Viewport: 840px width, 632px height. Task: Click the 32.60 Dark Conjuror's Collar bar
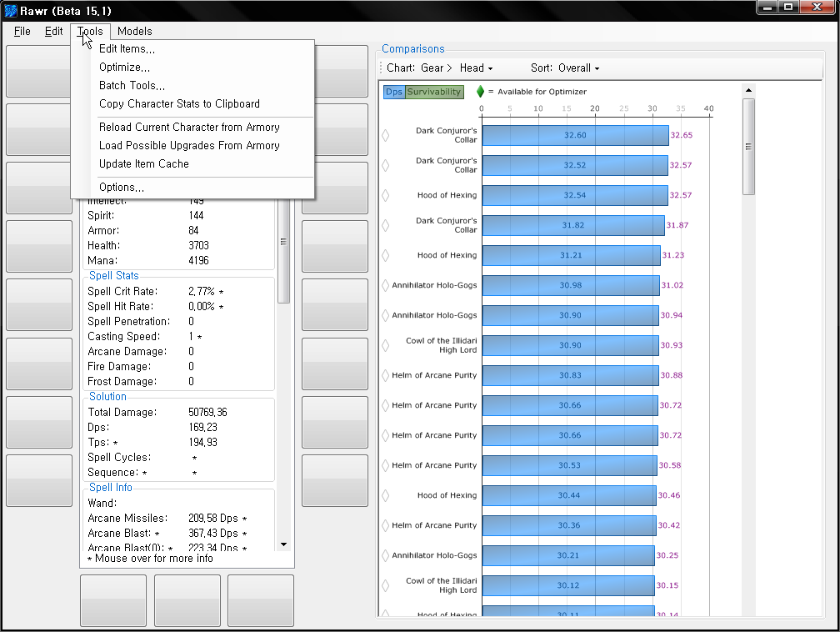click(575, 135)
